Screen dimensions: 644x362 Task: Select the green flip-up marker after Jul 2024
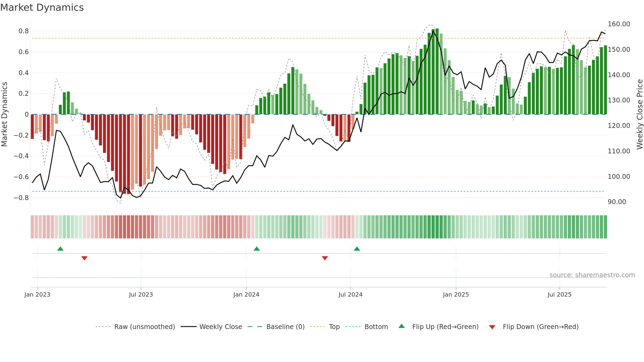357,249
